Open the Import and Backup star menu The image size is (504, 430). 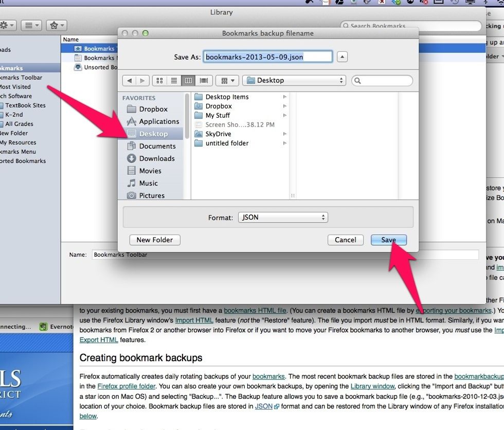coord(56,25)
